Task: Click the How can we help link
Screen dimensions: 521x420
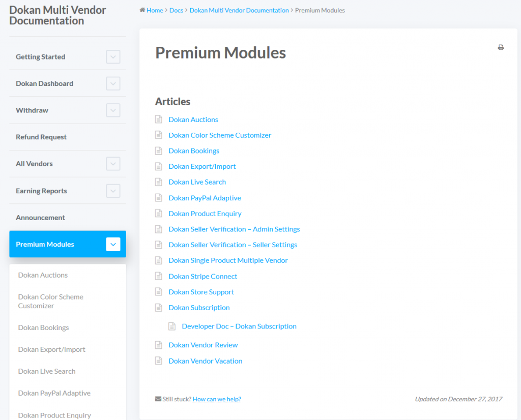Action: point(217,399)
